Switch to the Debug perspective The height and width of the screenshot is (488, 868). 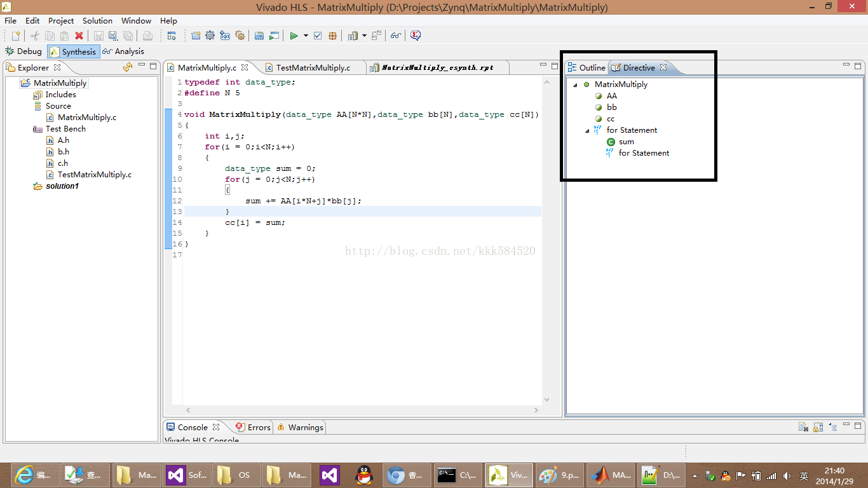[x=24, y=51]
